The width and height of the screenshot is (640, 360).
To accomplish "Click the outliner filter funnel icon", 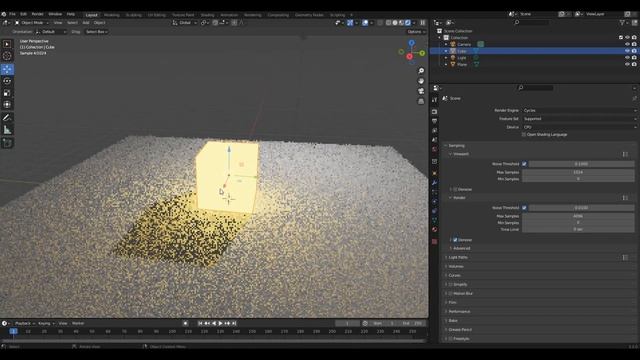I will [623, 22].
